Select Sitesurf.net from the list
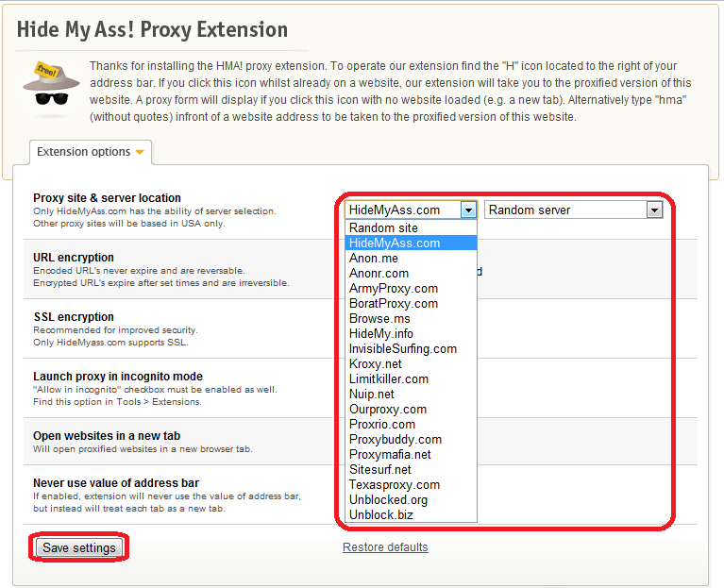The image size is (724, 588). tap(380, 469)
